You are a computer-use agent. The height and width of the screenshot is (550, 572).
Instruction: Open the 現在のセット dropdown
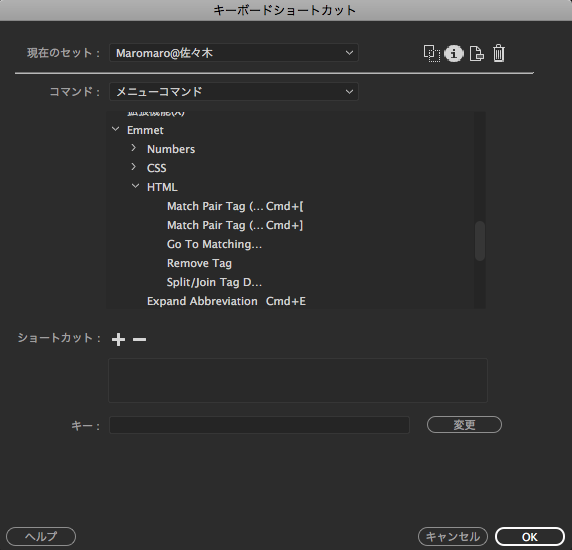click(x=234, y=53)
